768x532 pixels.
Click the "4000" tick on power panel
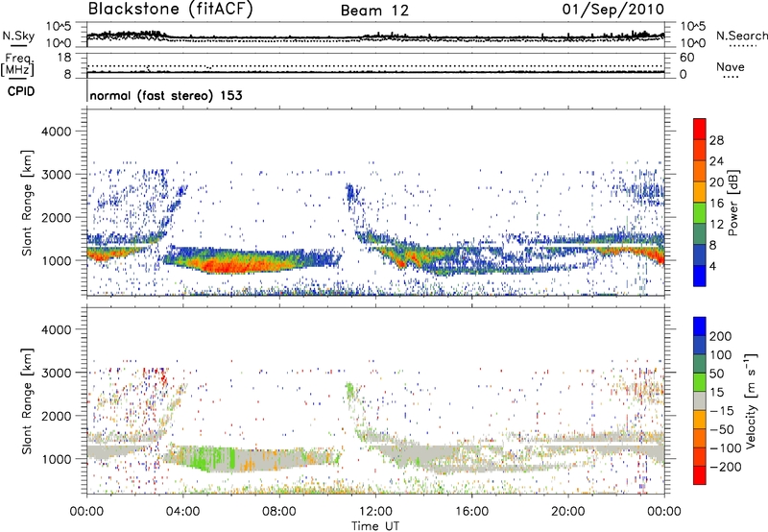[x=57, y=132]
